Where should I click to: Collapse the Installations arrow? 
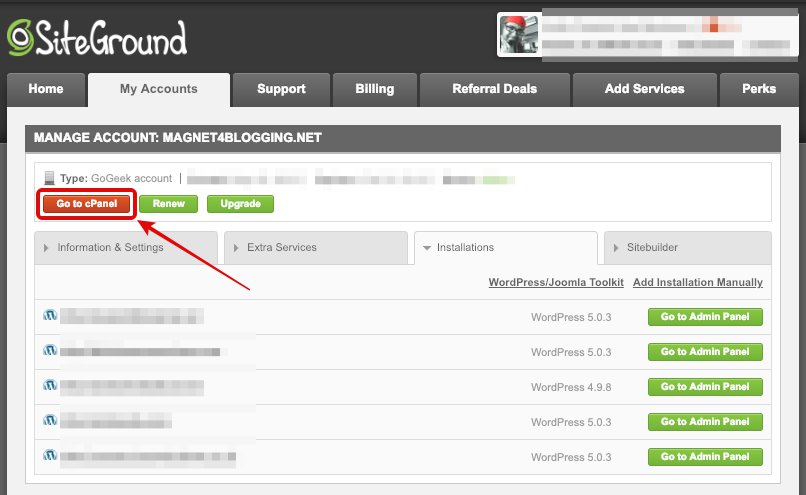[427, 248]
